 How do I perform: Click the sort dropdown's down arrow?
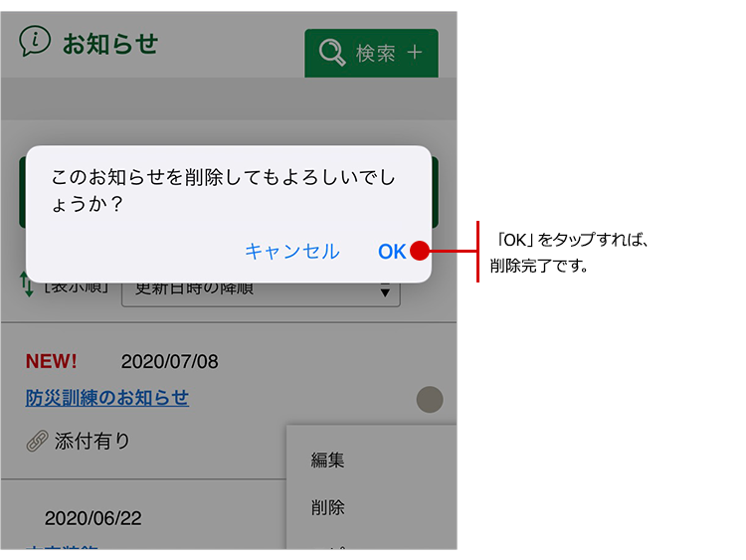385,292
